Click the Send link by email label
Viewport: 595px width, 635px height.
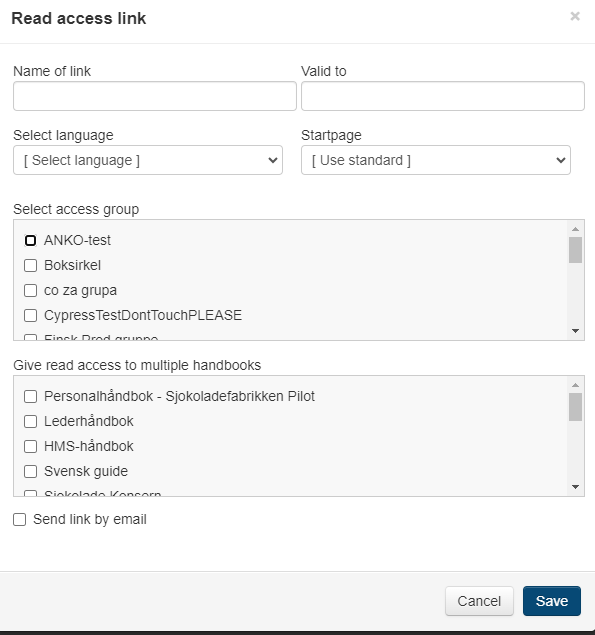coord(90,520)
